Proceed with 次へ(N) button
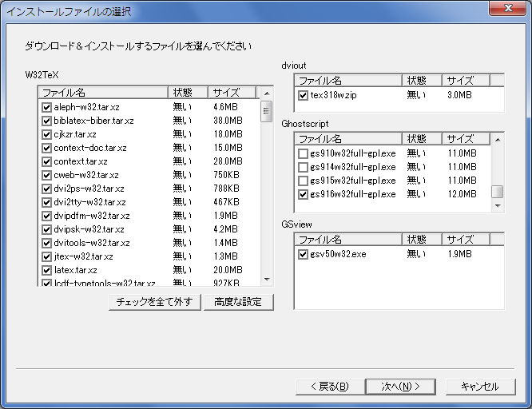The image size is (532, 409). (x=401, y=387)
